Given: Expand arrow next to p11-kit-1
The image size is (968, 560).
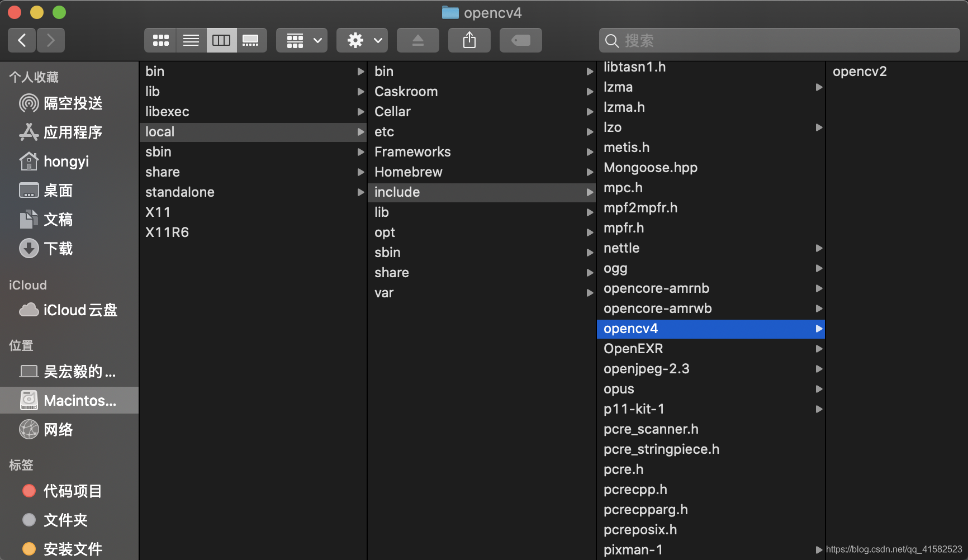Looking at the screenshot, I should (819, 409).
